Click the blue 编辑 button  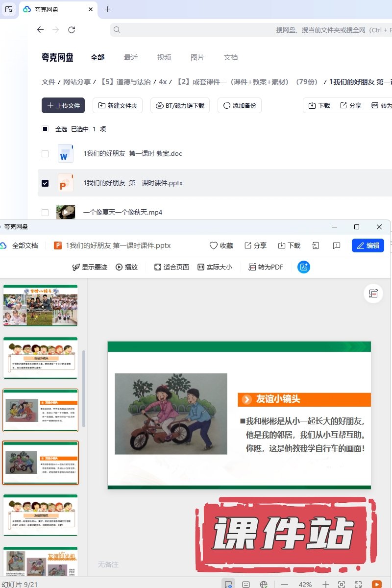click(x=367, y=245)
